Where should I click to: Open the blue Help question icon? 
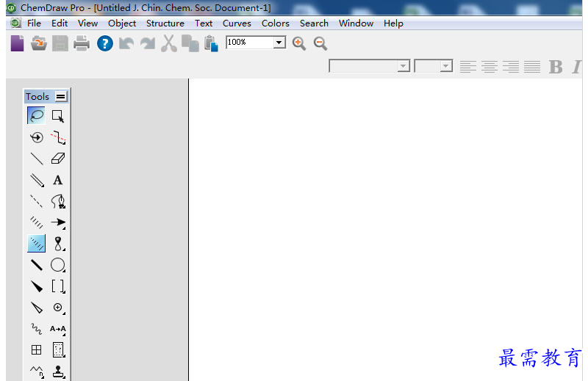tap(105, 43)
